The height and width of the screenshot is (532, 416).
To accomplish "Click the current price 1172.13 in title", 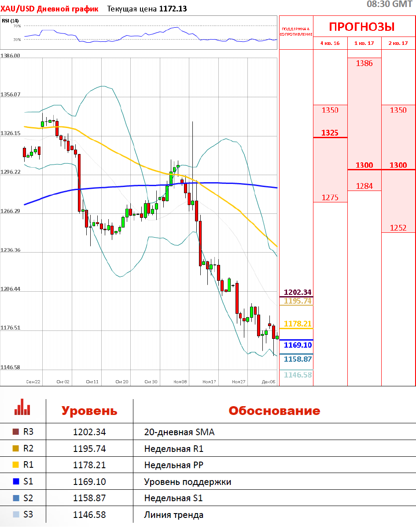I will pyautogui.click(x=173, y=8).
